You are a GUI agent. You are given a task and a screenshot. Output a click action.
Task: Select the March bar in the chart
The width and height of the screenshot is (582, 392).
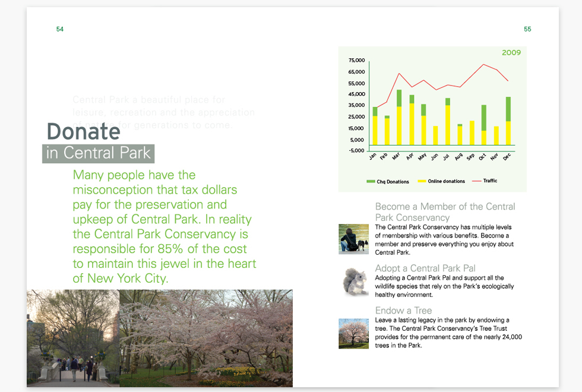click(x=399, y=118)
